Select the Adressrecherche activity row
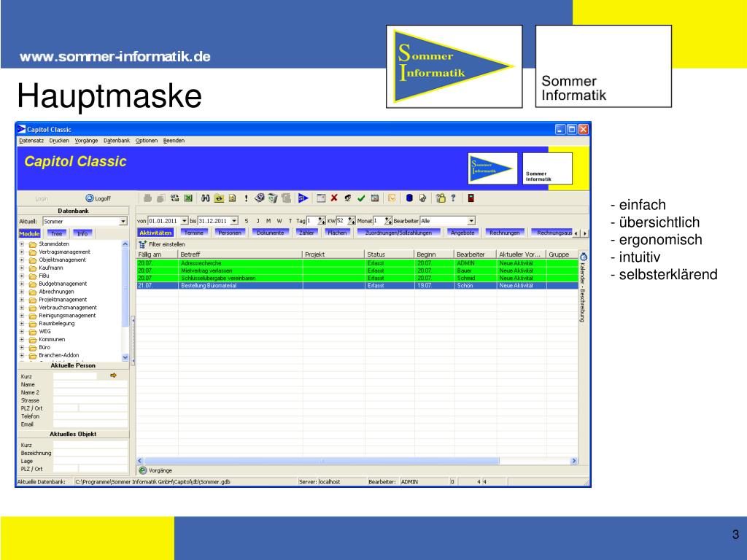Image resolution: width=747 pixels, height=560 pixels. pyautogui.click(x=357, y=262)
